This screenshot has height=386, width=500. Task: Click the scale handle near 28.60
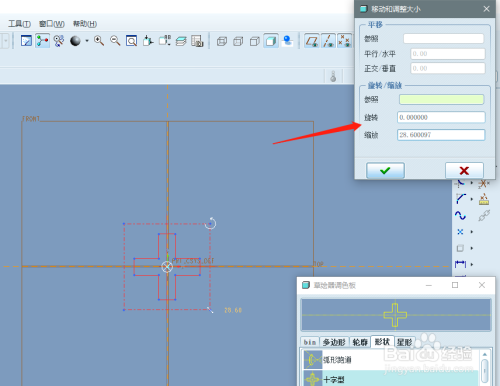[210, 310]
